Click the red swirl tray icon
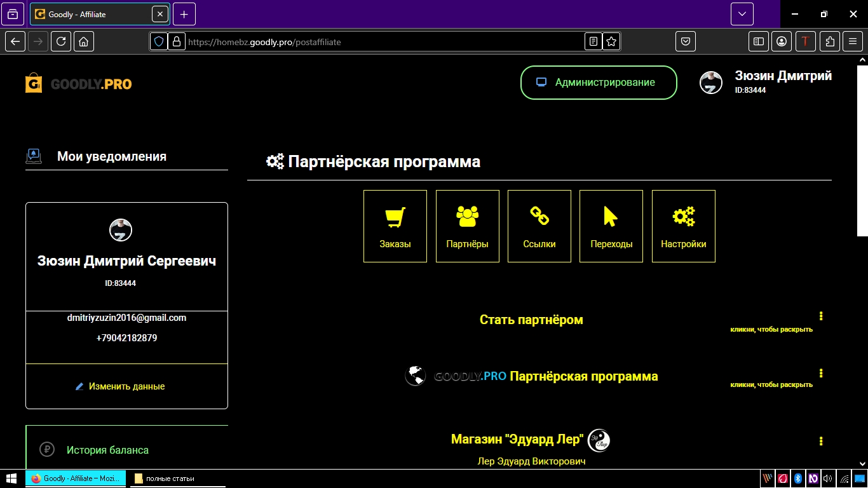 click(783, 478)
